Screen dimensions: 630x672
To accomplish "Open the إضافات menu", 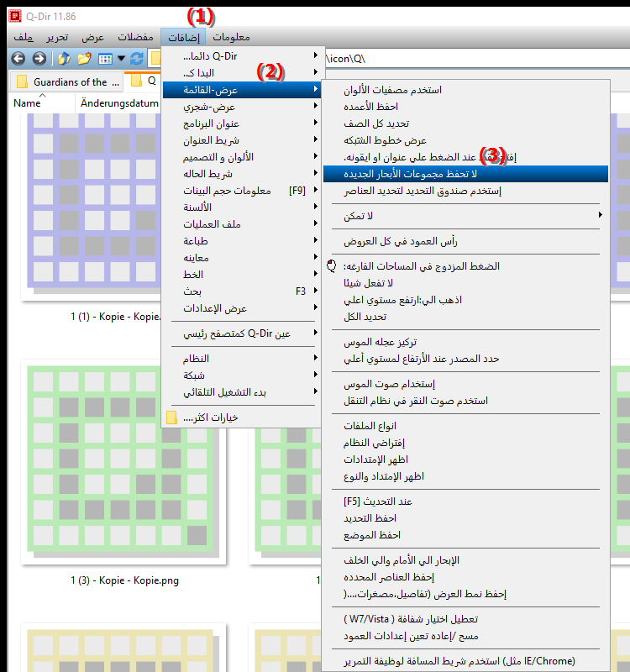I will [183, 37].
